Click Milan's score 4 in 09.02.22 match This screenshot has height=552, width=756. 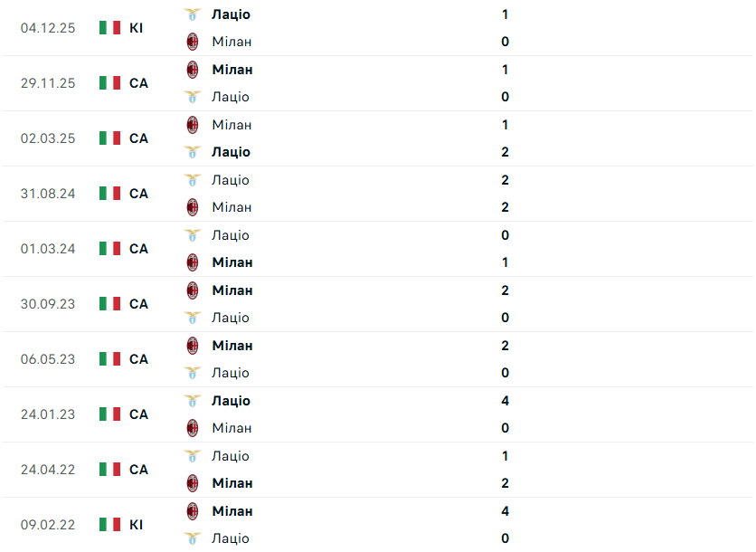pos(505,511)
